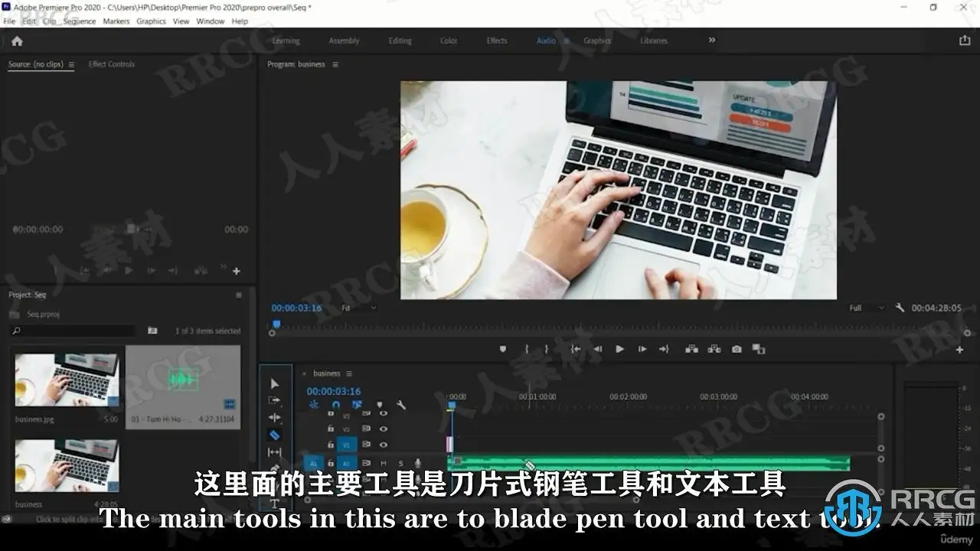The image size is (980, 551).
Task: Click the project search magnifier icon
Action: coord(17,331)
